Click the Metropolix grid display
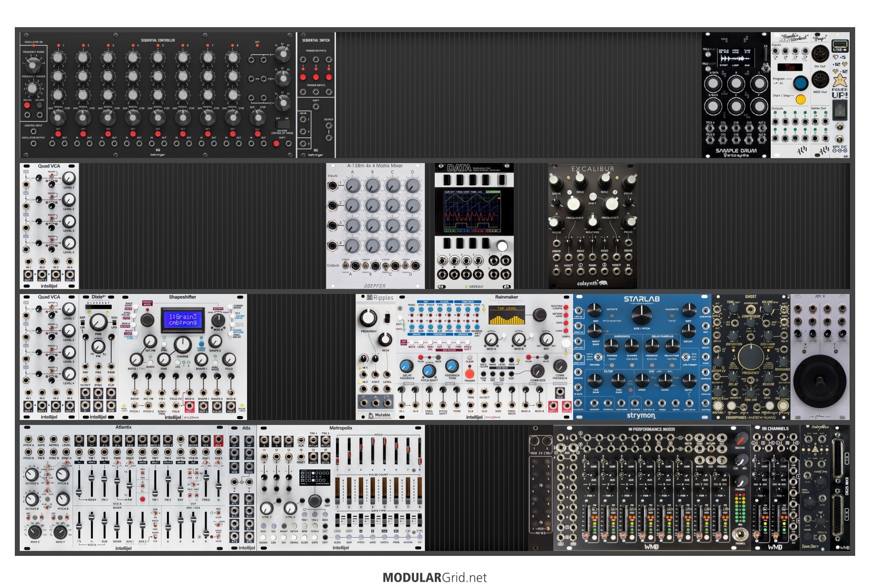Screen dimensions: 870x588 tap(315, 477)
